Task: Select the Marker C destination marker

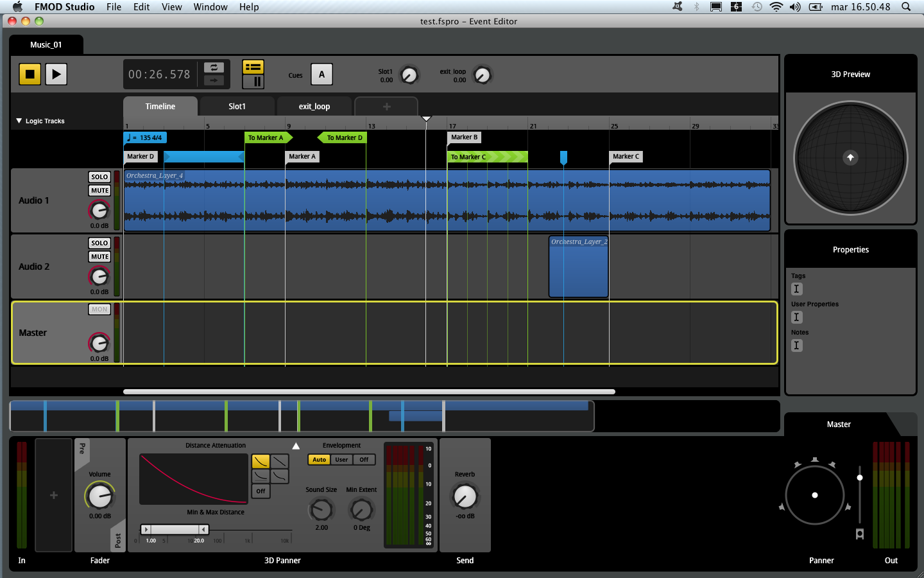Action: coord(626,157)
